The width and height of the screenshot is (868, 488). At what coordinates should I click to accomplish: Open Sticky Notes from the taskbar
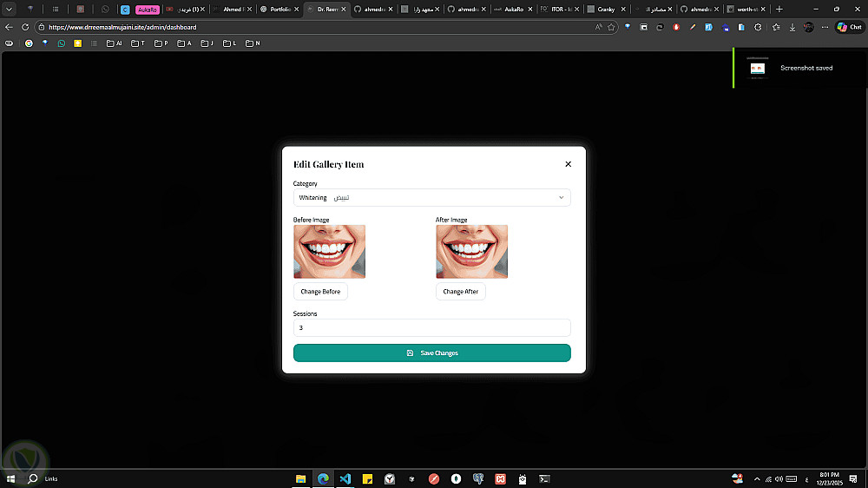point(367,478)
